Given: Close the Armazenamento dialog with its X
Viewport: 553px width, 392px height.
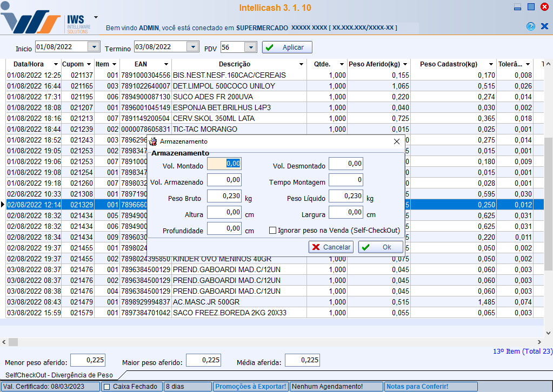Looking at the screenshot, I should [x=397, y=141].
